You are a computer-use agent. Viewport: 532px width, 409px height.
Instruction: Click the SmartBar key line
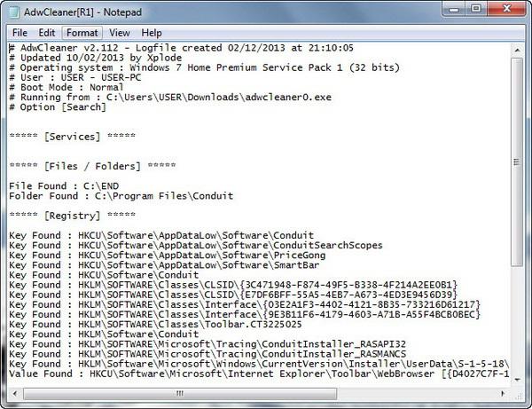tap(164, 264)
